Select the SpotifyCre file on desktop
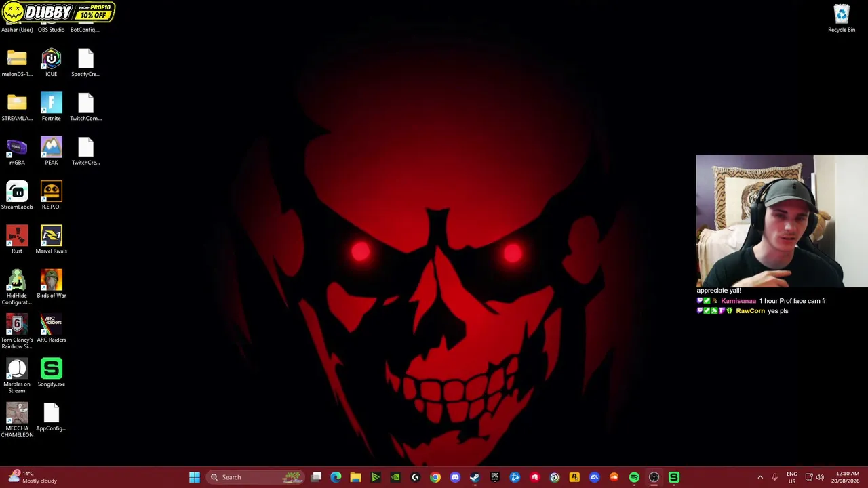This screenshot has height=488, width=868. click(x=85, y=62)
